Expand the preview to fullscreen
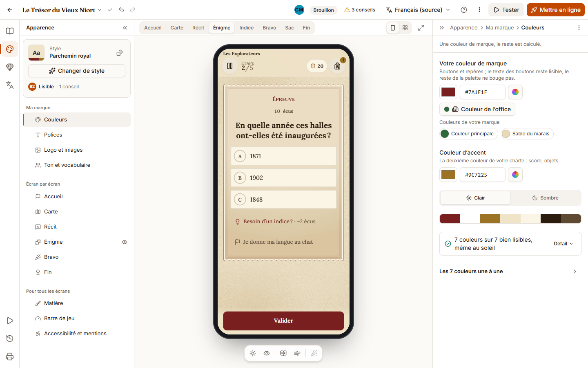Image resolution: width=588 pixels, height=368 pixels. point(421,28)
